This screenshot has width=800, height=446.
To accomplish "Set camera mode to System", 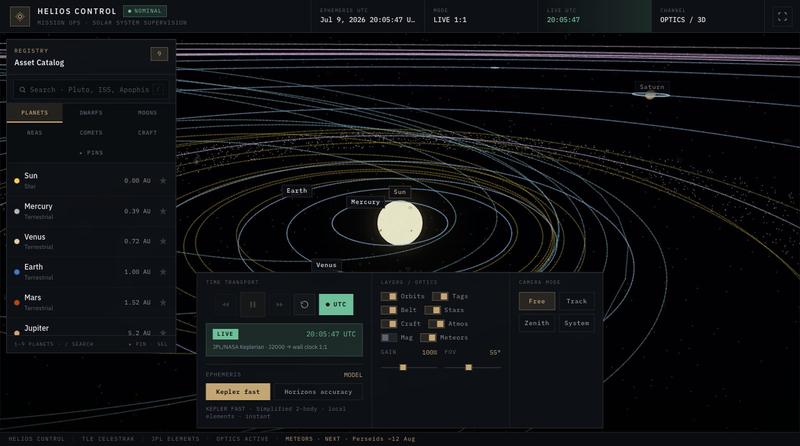I will 577,324.
